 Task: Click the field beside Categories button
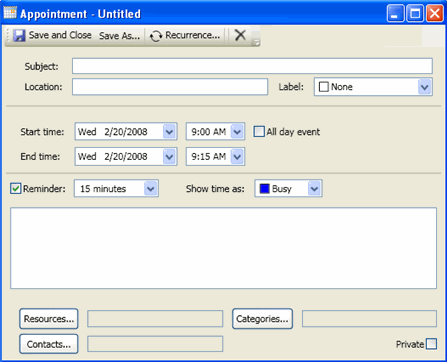point(369,319)
